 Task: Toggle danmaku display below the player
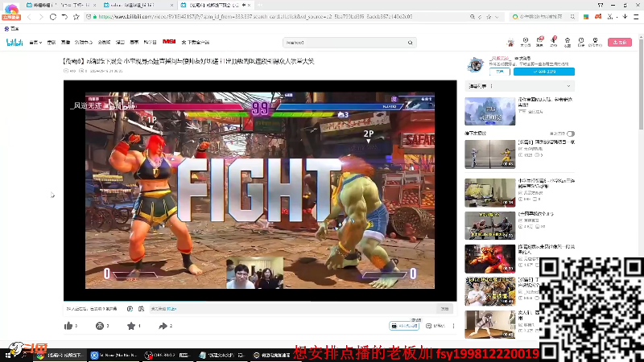click(x=130, y=309)
